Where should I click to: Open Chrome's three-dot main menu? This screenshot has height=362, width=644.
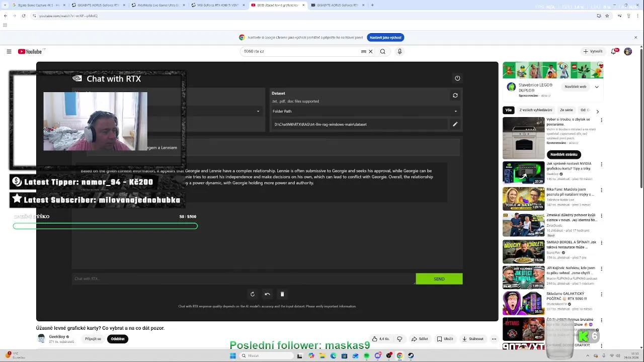tap(636, 16)
